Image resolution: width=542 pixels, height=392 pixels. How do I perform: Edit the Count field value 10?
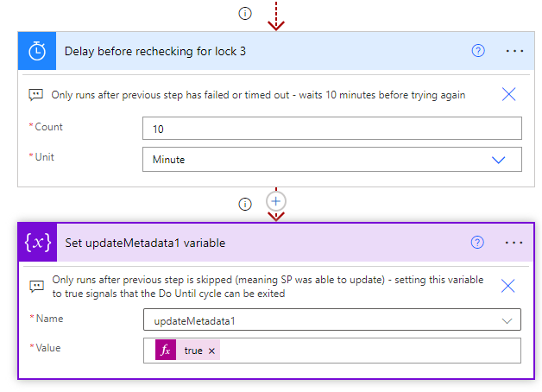pos(331,129)
